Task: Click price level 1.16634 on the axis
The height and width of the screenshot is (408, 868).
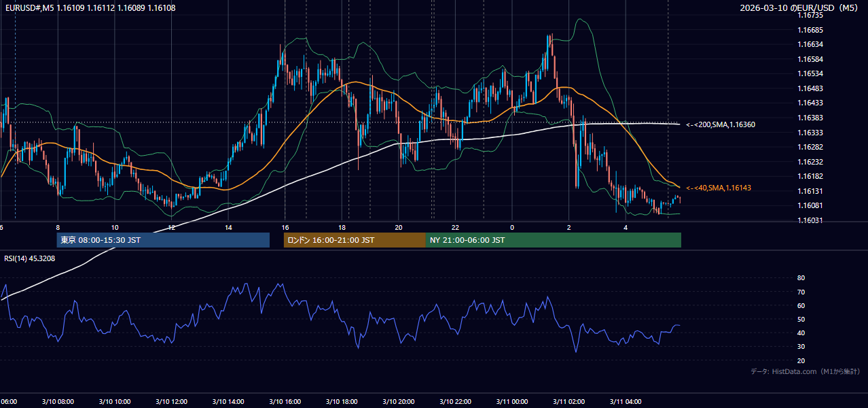Action: point(810,44)
